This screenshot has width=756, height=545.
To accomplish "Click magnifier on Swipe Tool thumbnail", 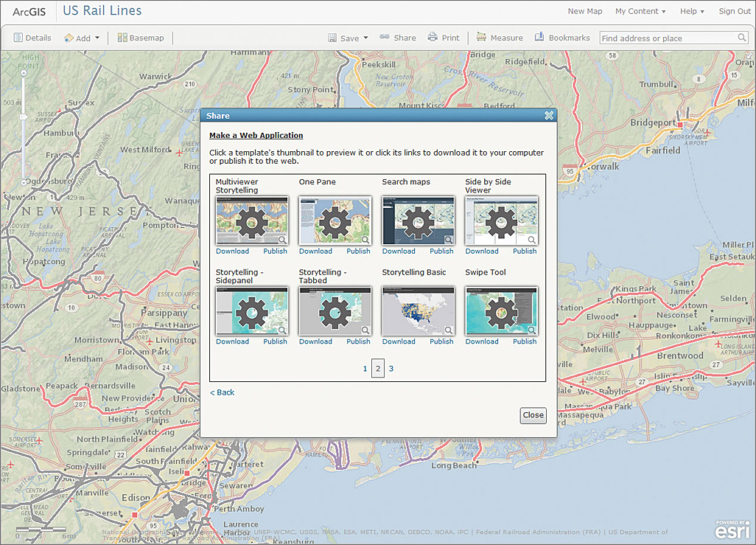I will [x=532, y=330].
